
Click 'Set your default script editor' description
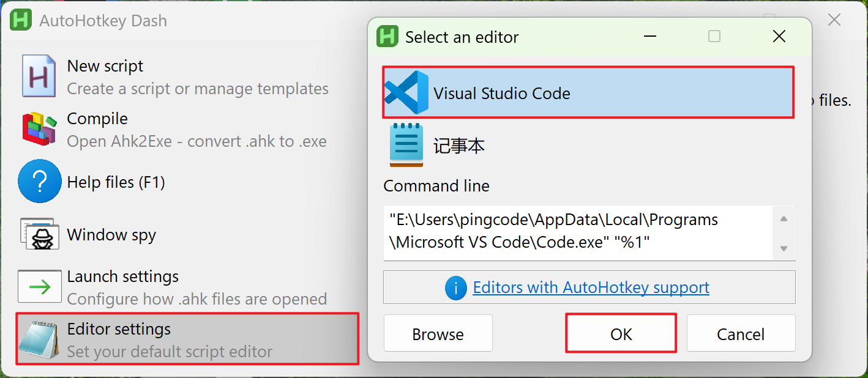tap(170, 352)
